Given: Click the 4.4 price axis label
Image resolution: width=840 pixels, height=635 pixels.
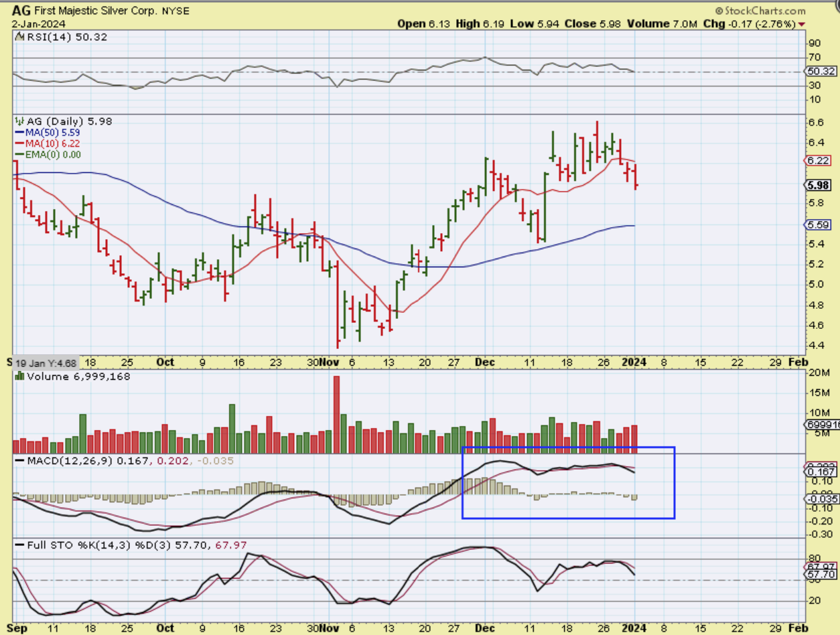Looking at the screenshot, I should [x=816, y=346].
